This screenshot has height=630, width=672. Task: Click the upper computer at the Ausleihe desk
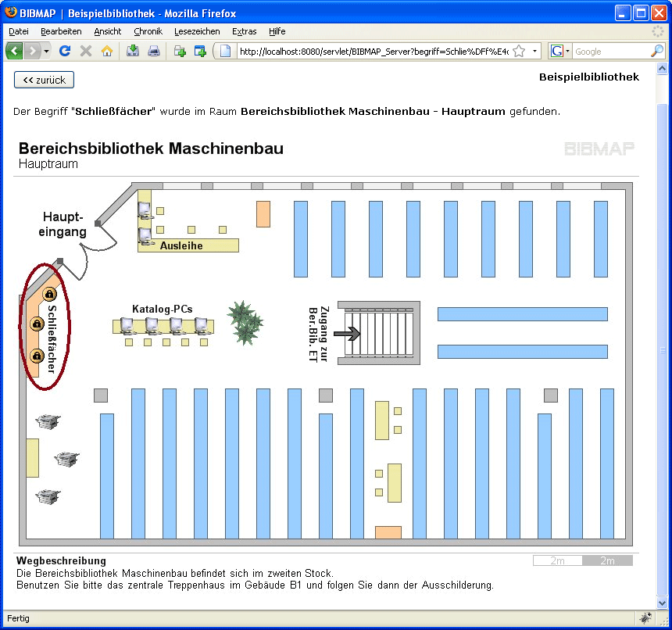[x=145, y=210]
